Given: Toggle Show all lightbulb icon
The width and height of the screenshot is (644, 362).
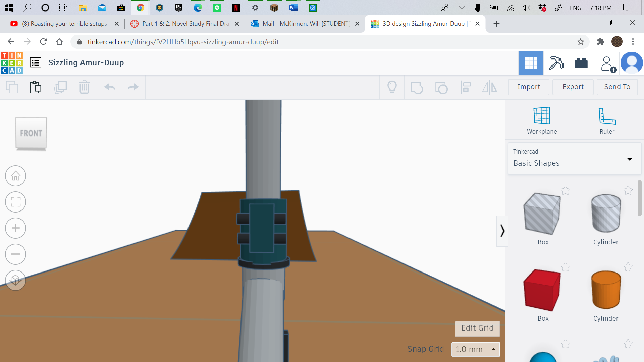Looking at the screenshot, I should [392, 87].
